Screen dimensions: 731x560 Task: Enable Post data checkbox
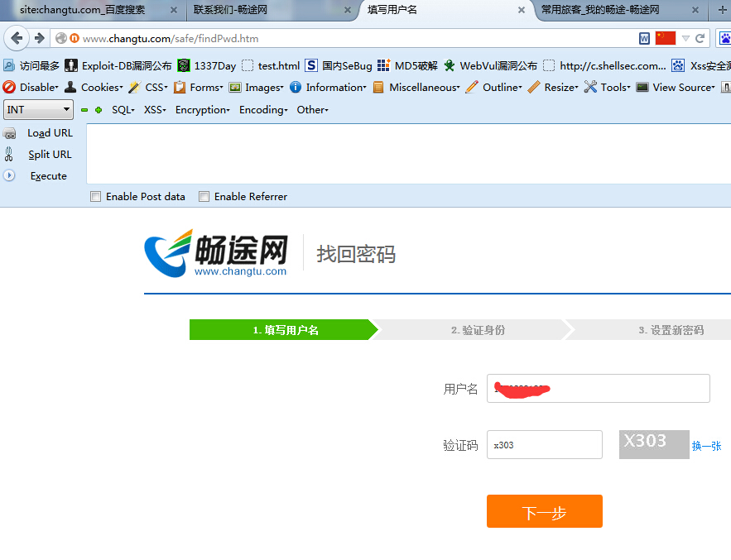[95, 197]
